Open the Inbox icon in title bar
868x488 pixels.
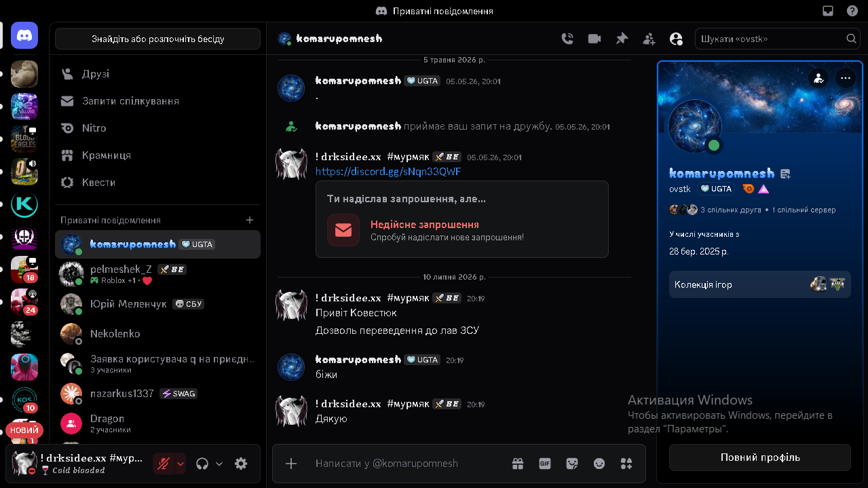(x=828, y=11)
